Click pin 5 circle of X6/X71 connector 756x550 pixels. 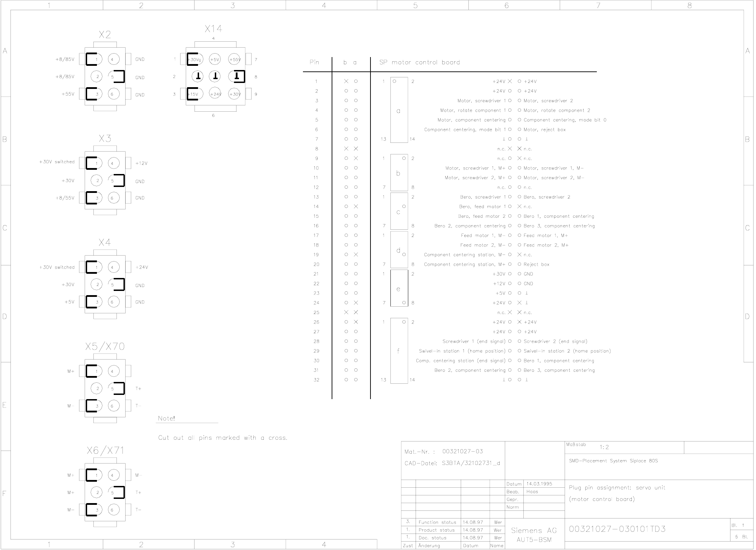point(113,492)
